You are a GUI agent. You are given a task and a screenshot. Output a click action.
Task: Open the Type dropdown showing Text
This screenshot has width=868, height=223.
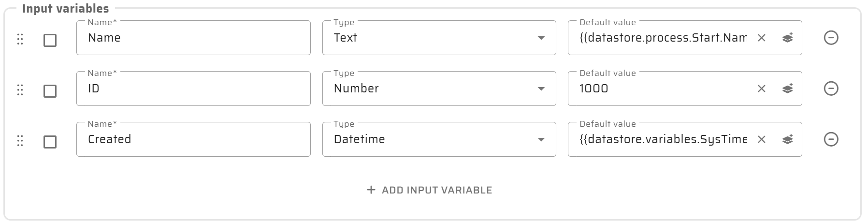pyautogui.click(x=439, y=38)
